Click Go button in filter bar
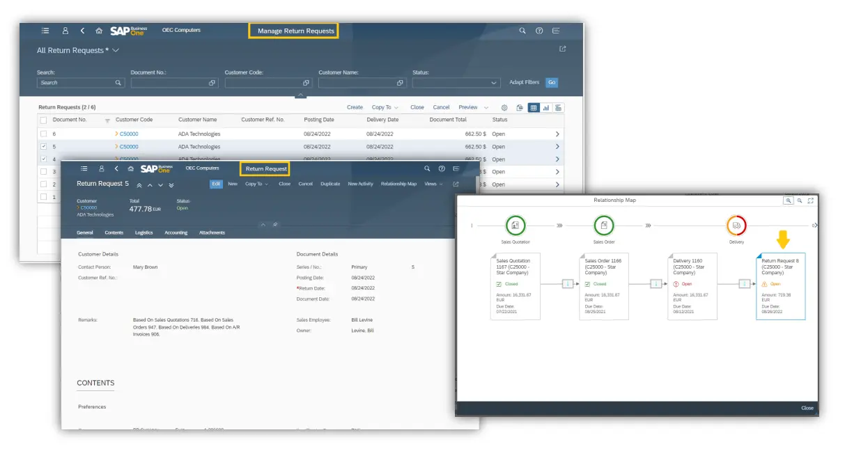The image size is (868, 451). [552, 82]
